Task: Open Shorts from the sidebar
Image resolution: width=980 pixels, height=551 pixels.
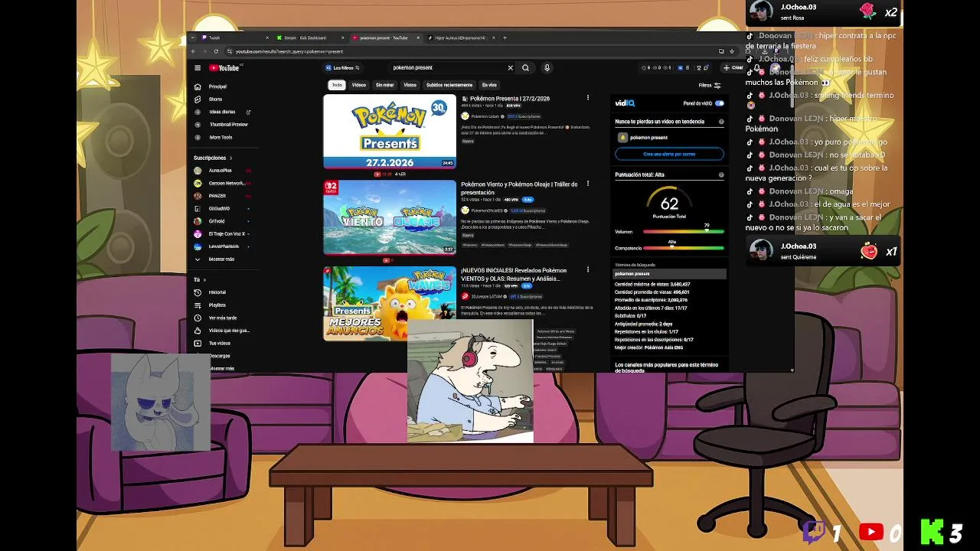Action: [215, 99]
